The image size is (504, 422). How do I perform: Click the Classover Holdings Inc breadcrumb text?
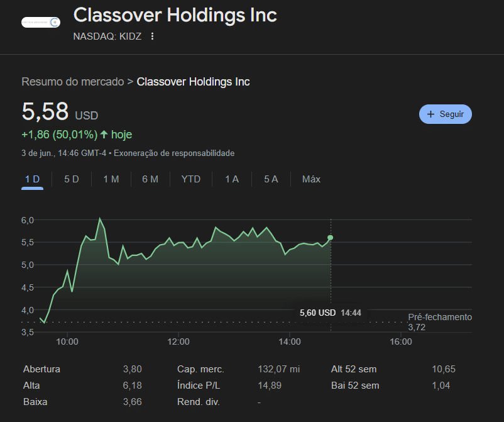[193, 82]
